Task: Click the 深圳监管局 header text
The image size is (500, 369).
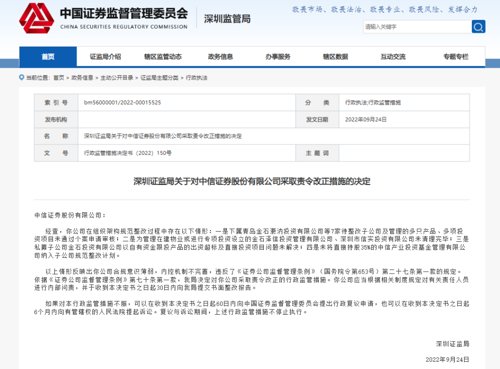Action: pos(227,19)
